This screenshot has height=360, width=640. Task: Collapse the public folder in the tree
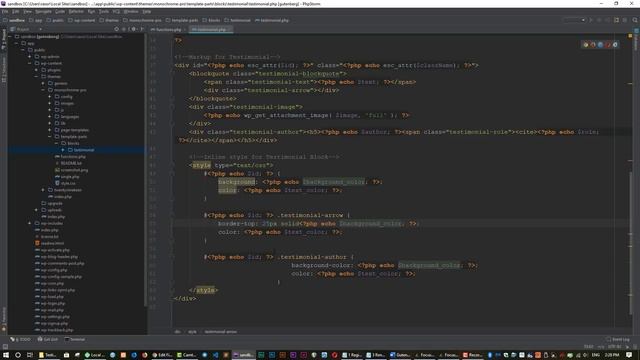(23, 50)
